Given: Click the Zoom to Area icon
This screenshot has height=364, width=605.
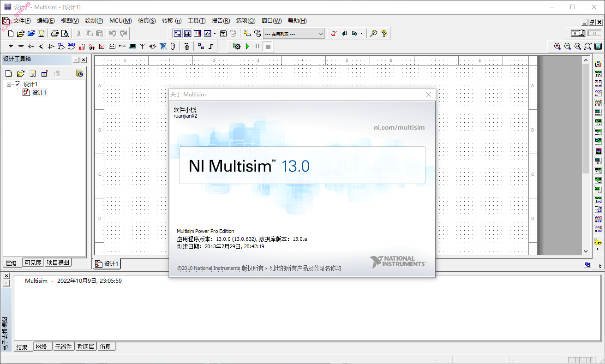Looking at the screenshot, I should click(x=578, y=46).
